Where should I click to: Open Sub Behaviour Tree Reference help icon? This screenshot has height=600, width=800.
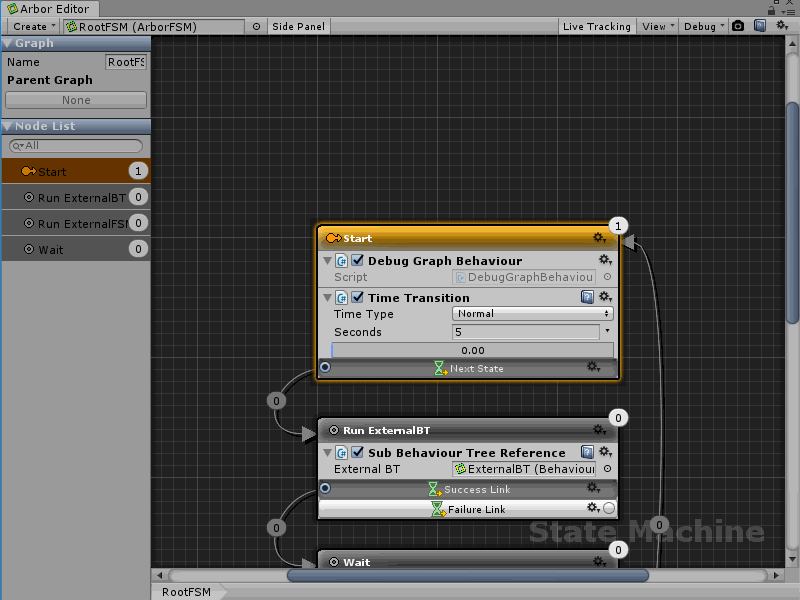click(588, 452)
